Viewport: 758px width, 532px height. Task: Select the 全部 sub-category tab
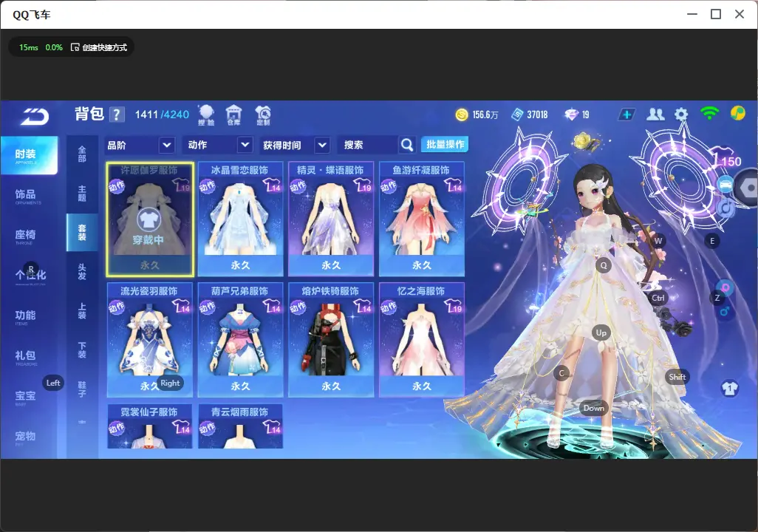coord(82,154)
